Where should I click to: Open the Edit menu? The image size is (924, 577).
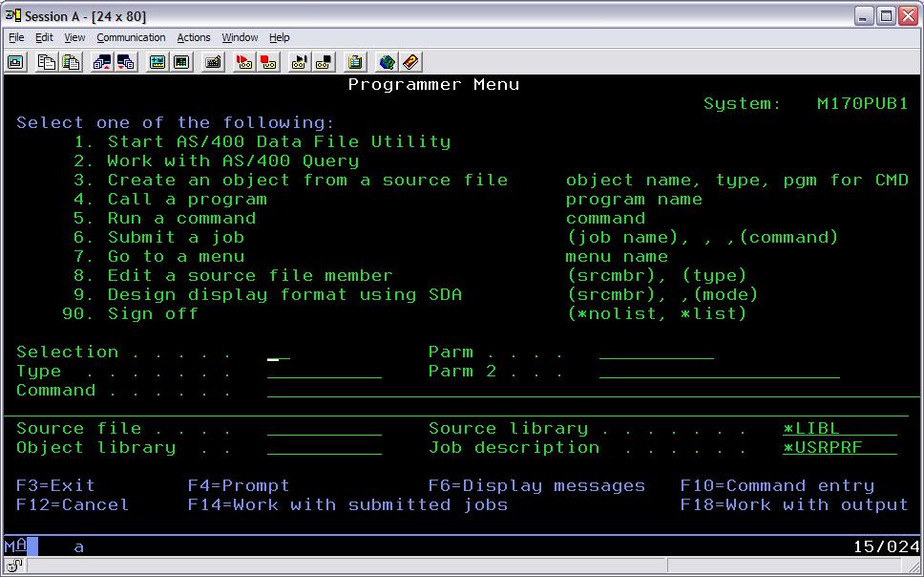[44, 37]
